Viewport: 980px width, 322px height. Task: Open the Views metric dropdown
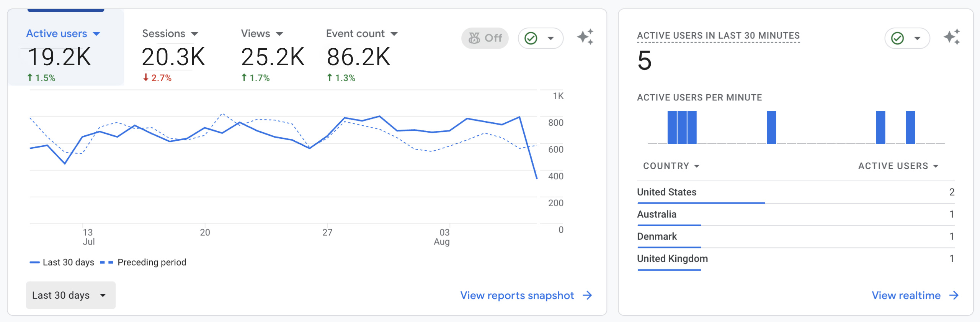(279, 34)
